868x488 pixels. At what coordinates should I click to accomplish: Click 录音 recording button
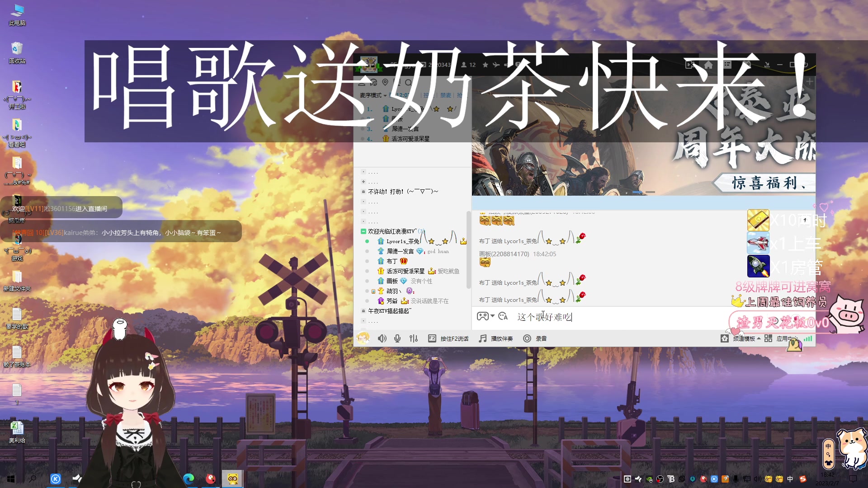tap(541, 338)
